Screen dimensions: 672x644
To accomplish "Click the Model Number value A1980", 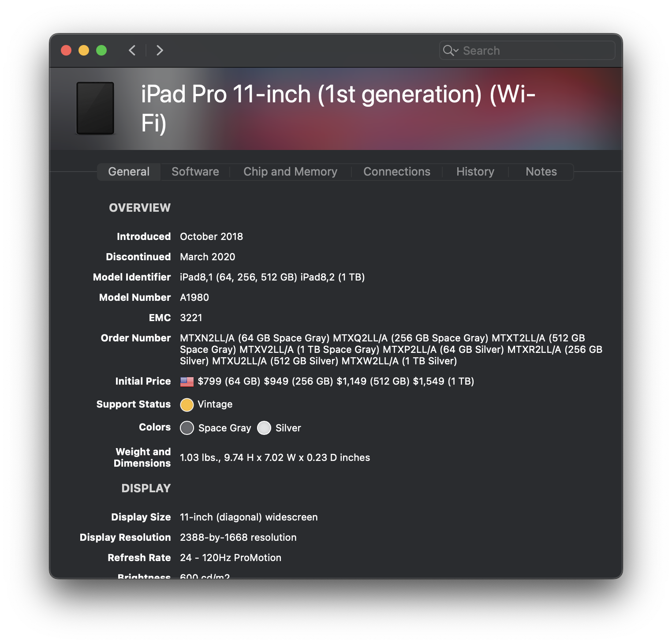I will [x=194, y=297].
